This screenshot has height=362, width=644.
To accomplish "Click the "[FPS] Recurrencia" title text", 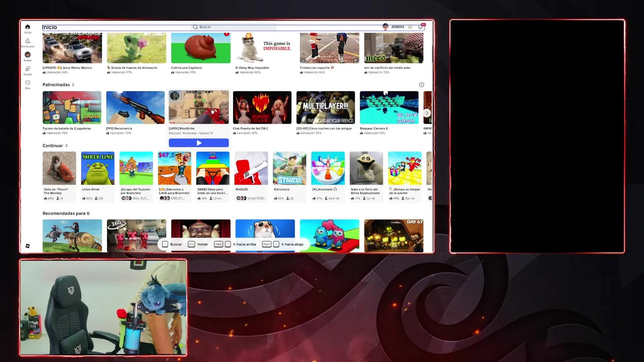I will pos(119,129).
